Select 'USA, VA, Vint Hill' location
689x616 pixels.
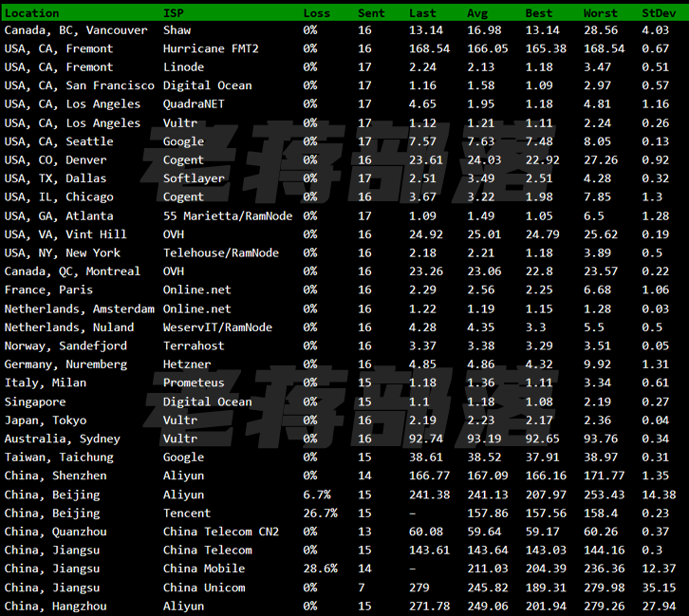click(65, 234)
